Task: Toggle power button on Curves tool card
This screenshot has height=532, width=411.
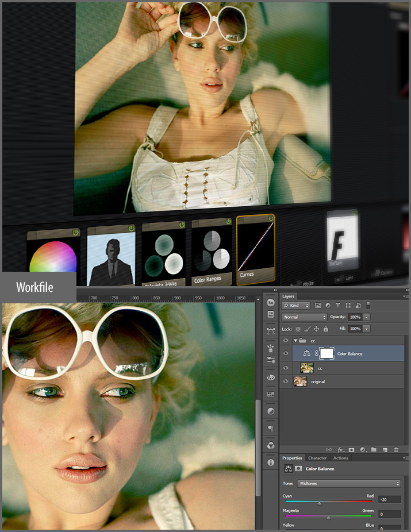Action: click(271, 218)
